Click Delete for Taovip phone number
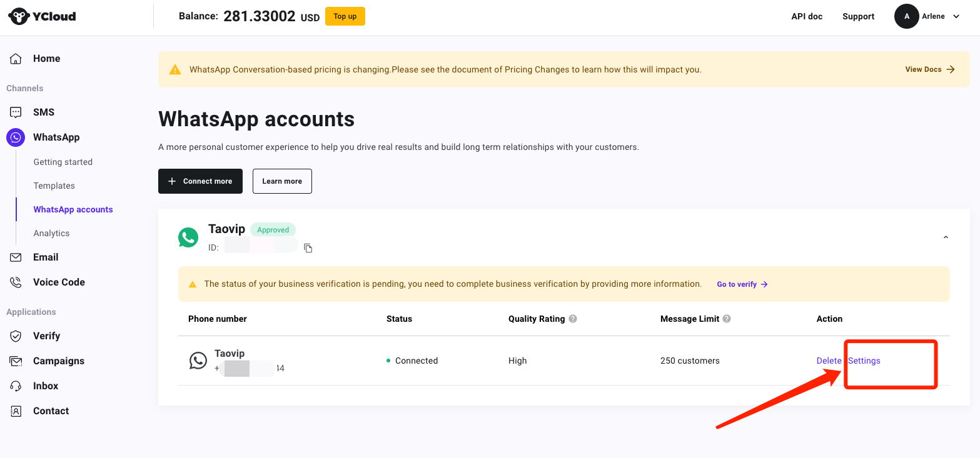980x458 pixels. pyautogui.click(x=829, y=361)
